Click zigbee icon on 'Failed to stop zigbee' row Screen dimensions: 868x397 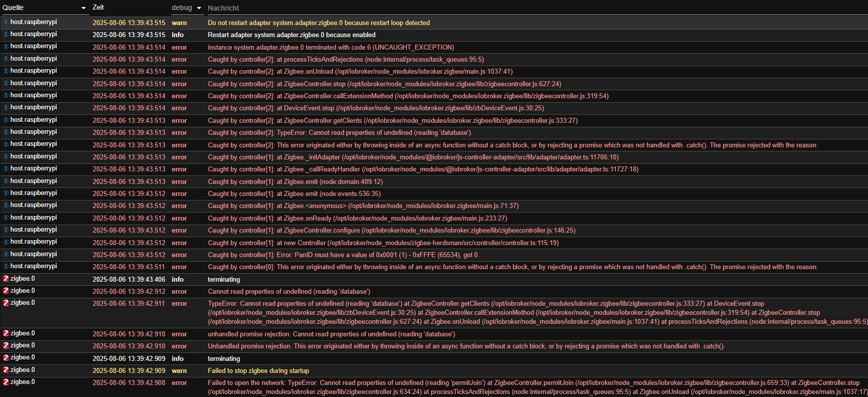click(6, 370)
